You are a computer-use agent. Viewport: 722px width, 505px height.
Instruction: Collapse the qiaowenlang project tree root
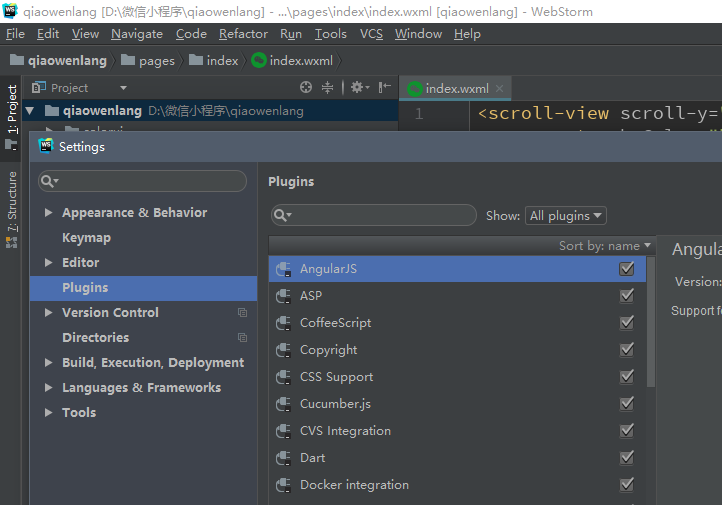tap(30, 110)
